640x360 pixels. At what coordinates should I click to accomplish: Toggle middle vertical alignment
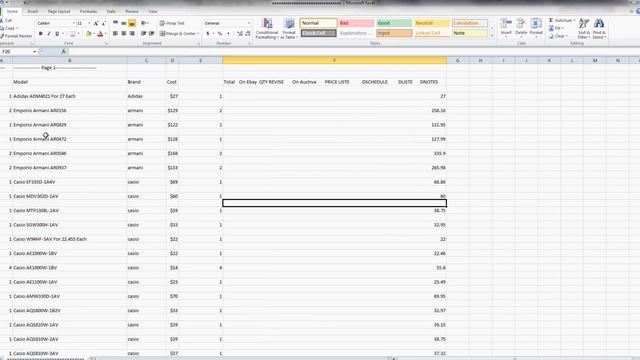[x=124, y=23]
